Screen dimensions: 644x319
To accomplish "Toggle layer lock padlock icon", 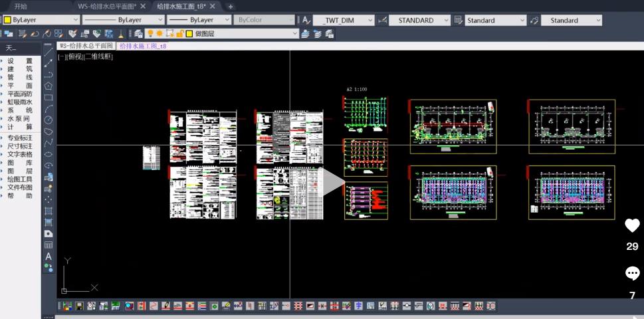I will point(179,33).
